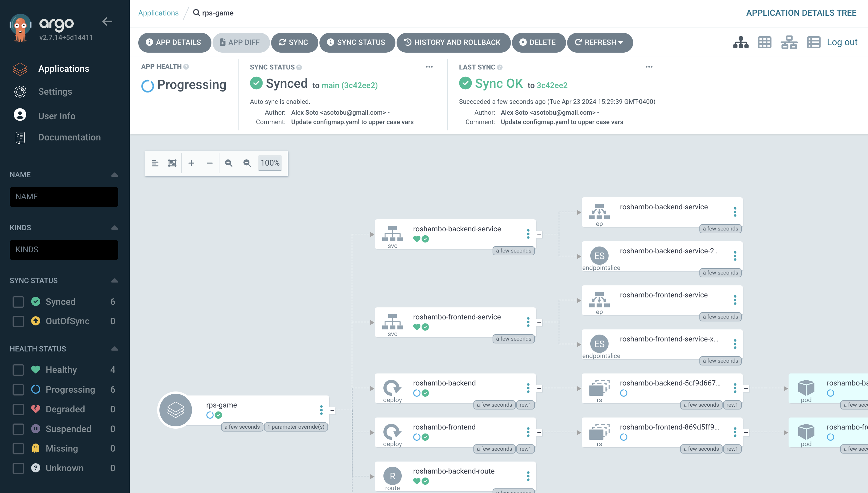868x493 pixels.
Task: Check Progressing filter checkbox
Action: pos(18,389)
